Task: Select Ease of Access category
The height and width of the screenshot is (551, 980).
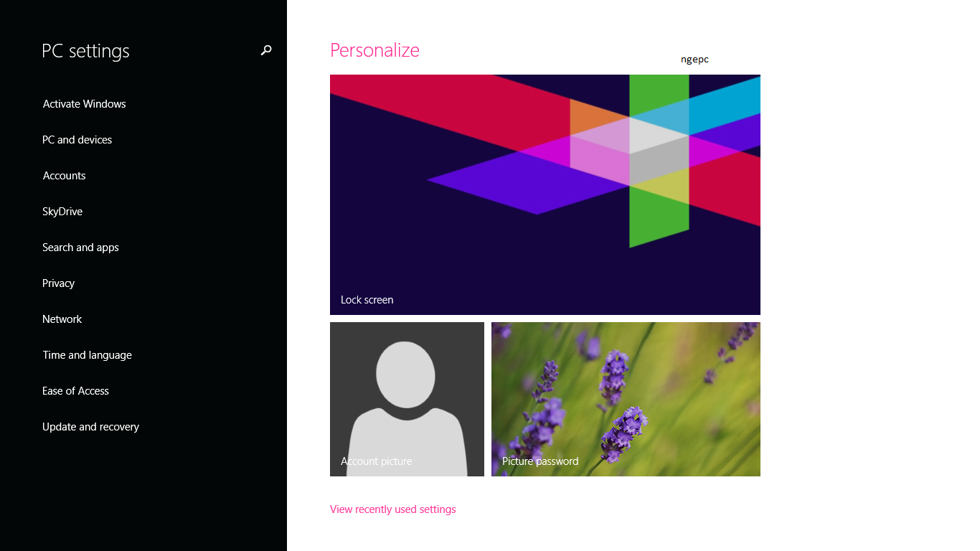Action: pyautogui.click(x=75, y=390)
